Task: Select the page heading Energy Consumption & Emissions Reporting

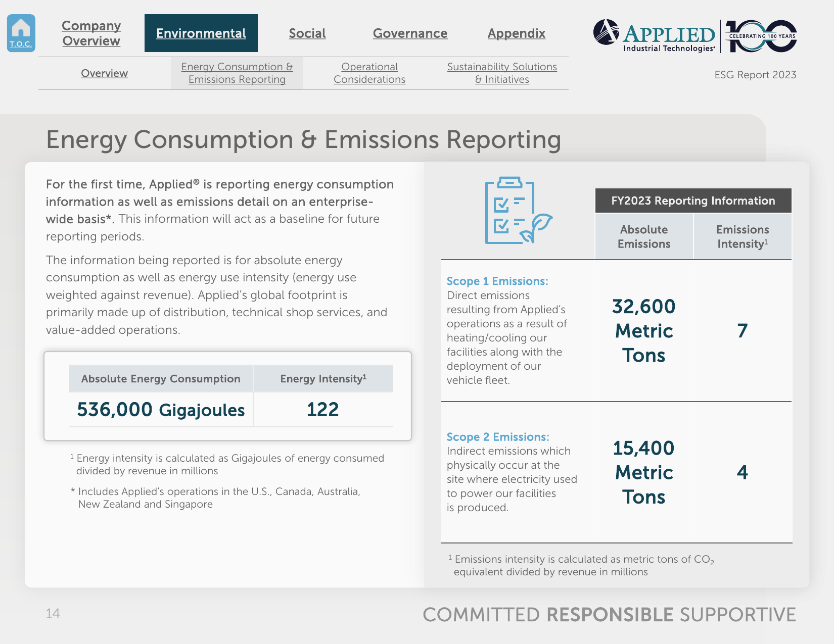Action: coord(303,140)
